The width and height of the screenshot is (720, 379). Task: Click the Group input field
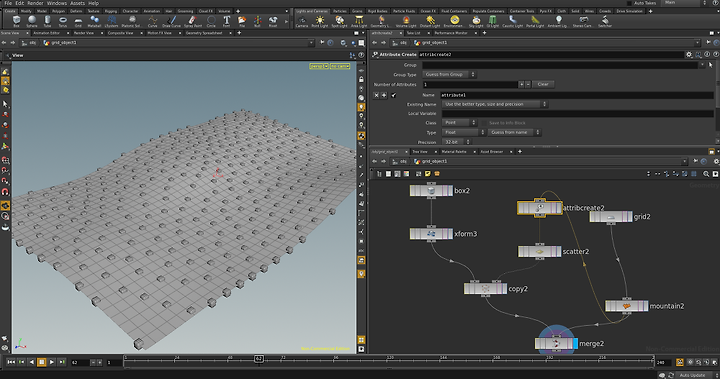[560, 65]
